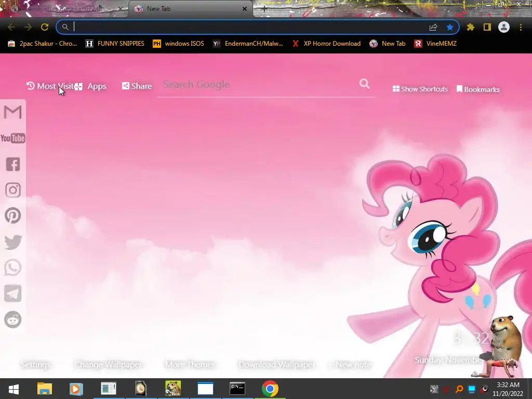The width and height of the screenshot is (532, 399).
Task: Open YouTube sidebar shortcut
Action: (x=13, y=138)
